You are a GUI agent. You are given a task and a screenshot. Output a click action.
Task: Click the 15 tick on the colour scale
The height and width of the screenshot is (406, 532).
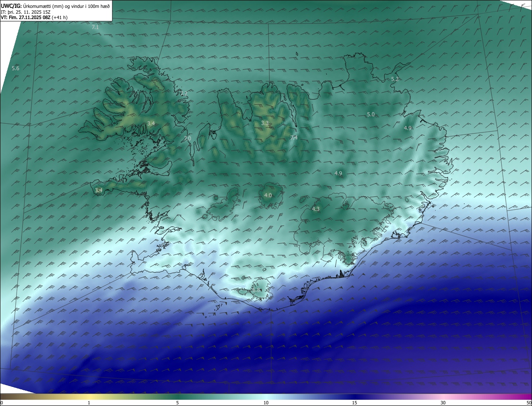355,403
